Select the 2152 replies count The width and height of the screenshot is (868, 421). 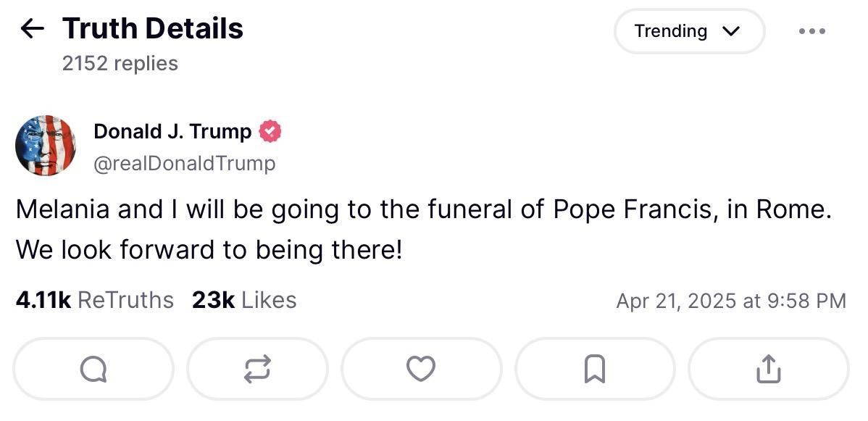click(x=120, y=63)
